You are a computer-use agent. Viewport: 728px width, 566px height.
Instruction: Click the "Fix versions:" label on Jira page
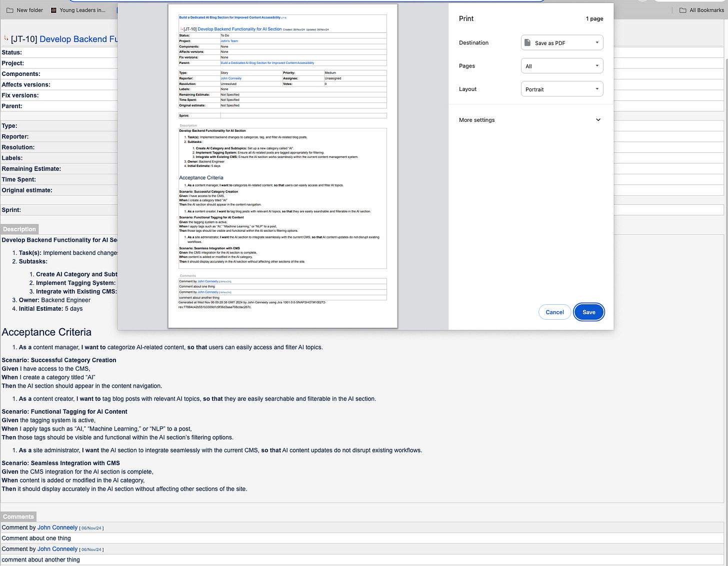click(20, 95)
